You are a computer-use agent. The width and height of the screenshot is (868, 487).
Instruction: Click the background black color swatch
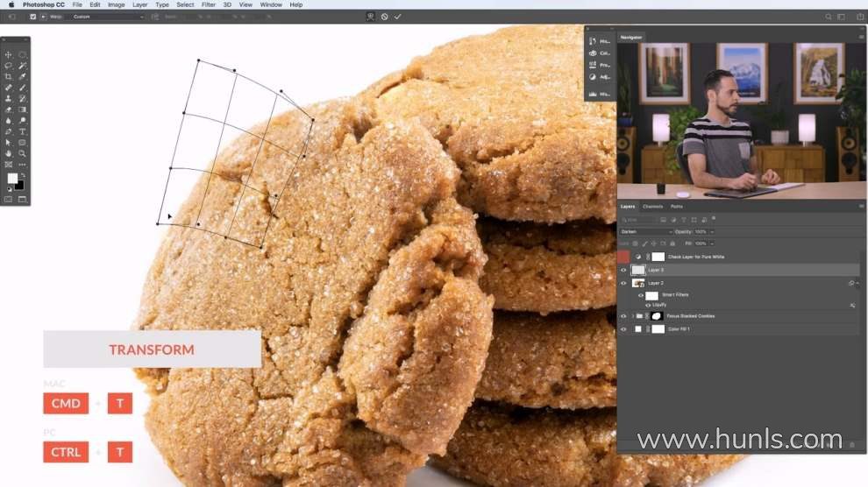tap(20, 186)
